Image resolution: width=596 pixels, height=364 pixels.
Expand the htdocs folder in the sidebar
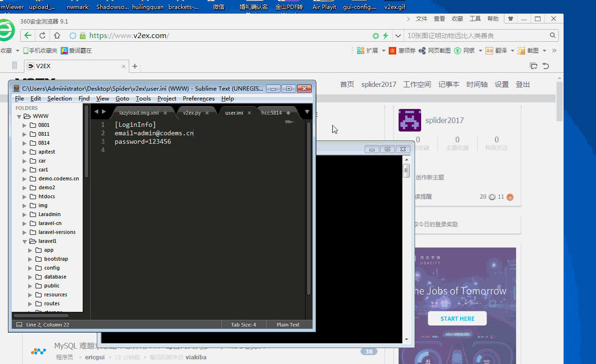(x=24, y=197)
